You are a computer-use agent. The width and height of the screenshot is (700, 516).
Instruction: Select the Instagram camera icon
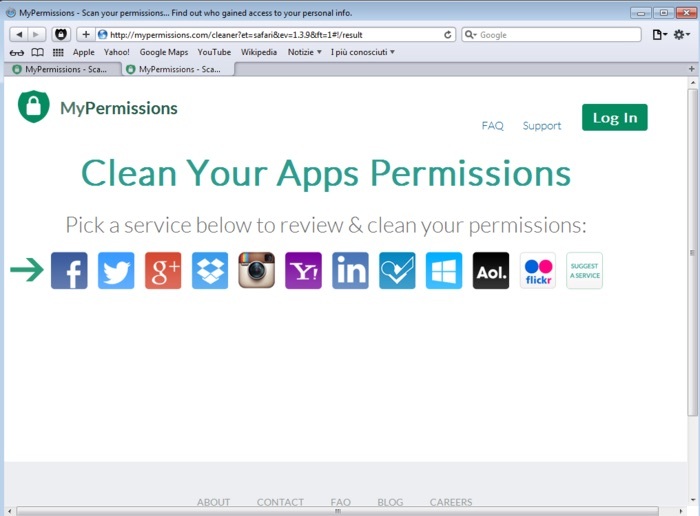256,270
